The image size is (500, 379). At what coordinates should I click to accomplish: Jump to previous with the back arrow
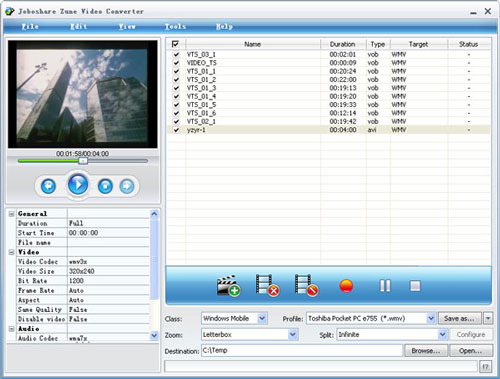tap(48, 186)
